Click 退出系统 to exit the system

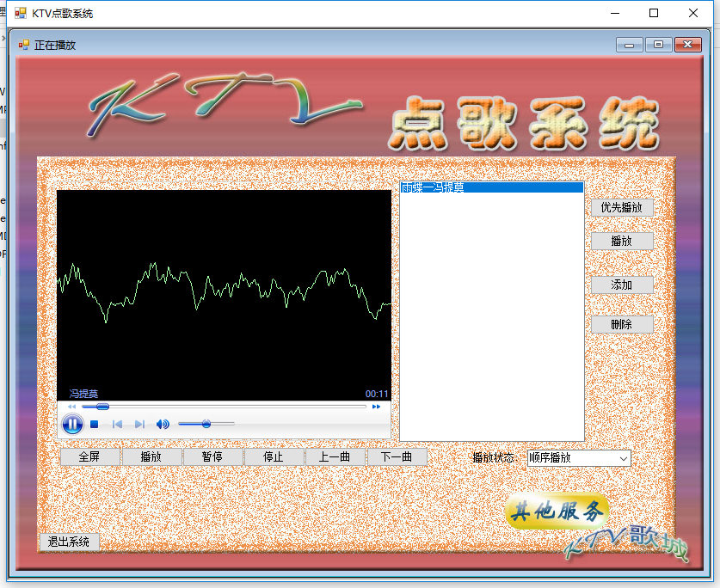[x=69, y=542]
